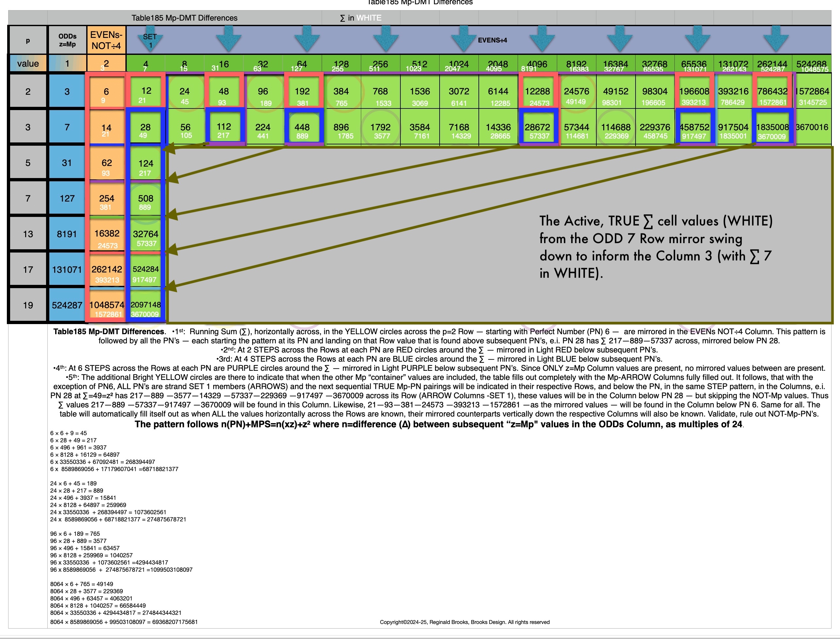Select the 524287 cell in the p=19 row
The height and width of the screenshot is (639, 840).
67,305
